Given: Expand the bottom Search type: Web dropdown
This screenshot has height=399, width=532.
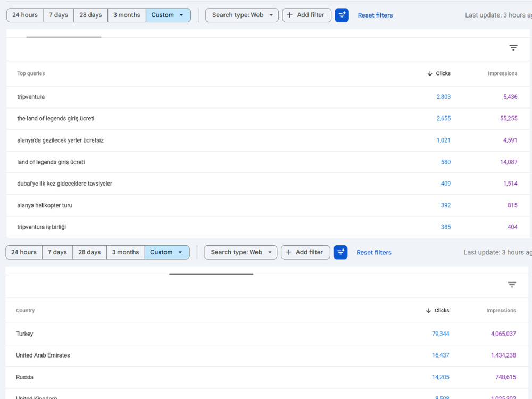Looking at the screenshot, I should click(240, 252).
